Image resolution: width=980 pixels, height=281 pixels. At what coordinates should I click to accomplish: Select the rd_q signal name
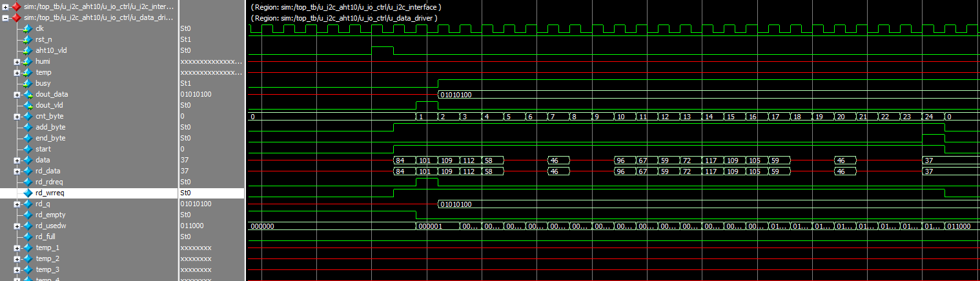[x=42, y=204]
